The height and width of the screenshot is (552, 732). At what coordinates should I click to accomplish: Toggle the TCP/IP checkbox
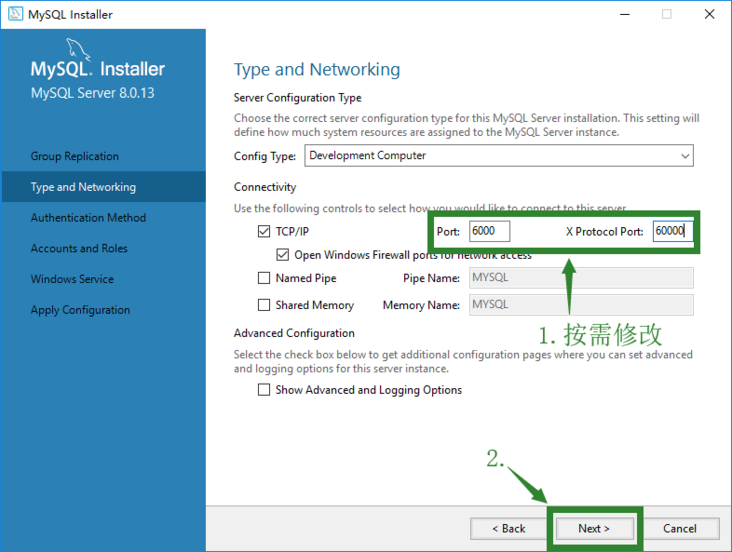point(264,231)
